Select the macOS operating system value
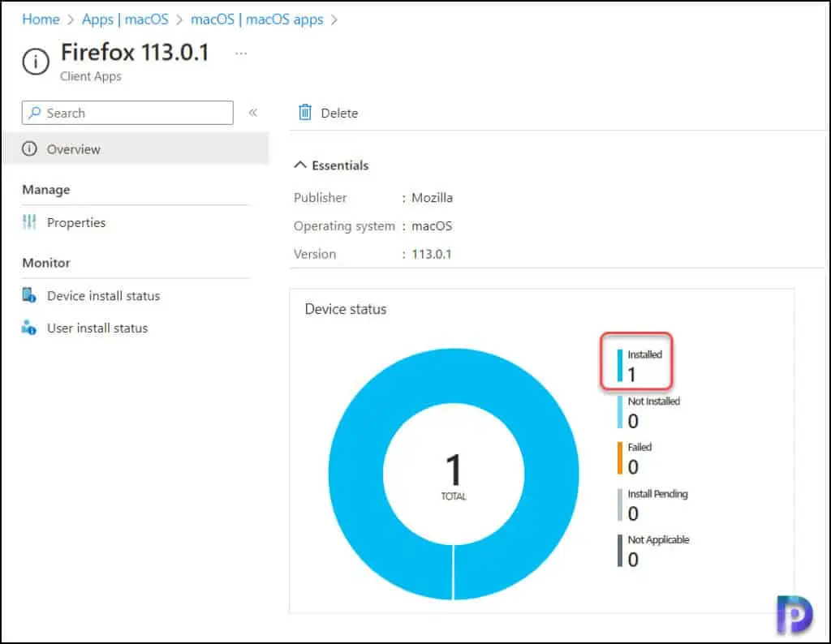The height and width of the screenshot is (644, 831). point(432,226)
